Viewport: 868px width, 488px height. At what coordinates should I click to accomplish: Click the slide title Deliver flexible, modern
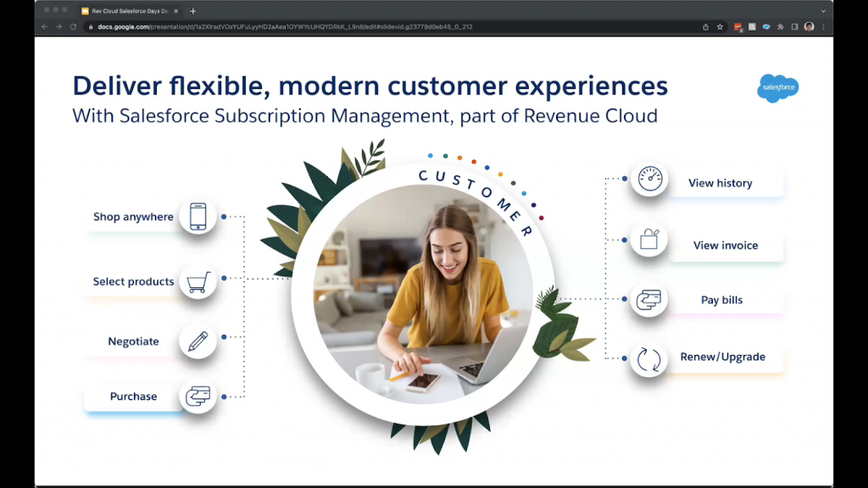(x=370, y=86)
